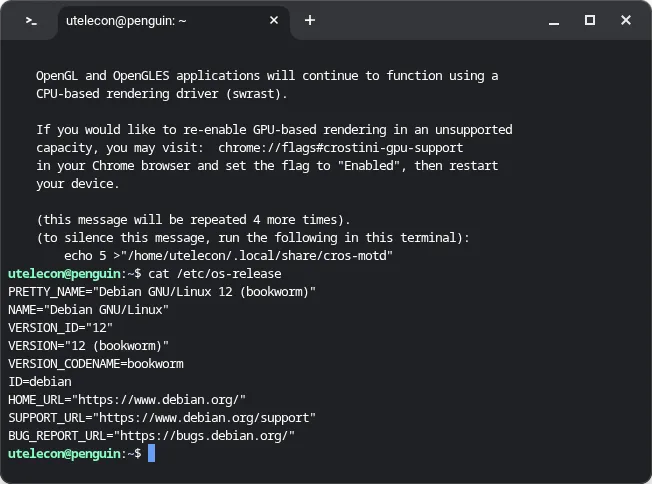Screen dimensions: 652x484
Task: Click the VERSION_ID="12" line
Action: pyautogui.click(x=60, y=328)
